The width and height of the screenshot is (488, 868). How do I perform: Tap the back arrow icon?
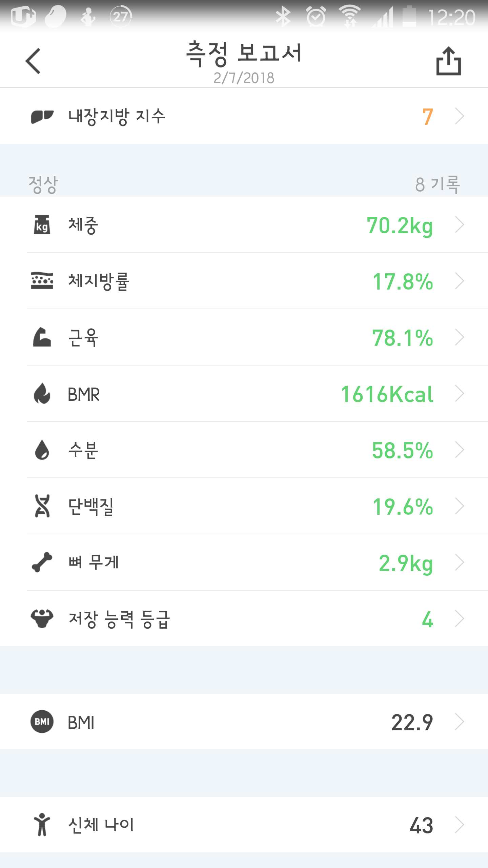[33, 61]
